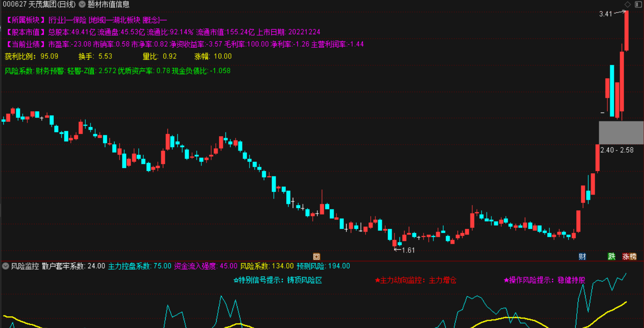Click the 风险监控 indicator label

[x=25, y=266]
